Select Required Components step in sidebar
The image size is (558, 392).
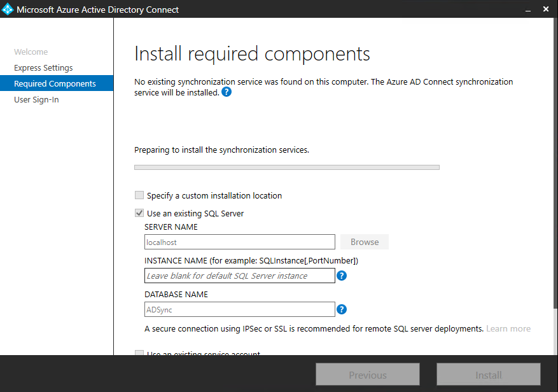point(57,83)
